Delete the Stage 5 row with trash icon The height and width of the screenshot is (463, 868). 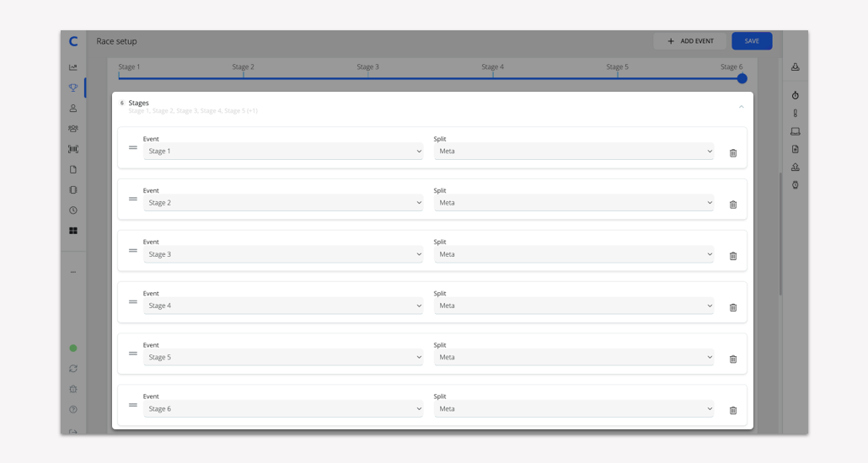coord(733,359)
